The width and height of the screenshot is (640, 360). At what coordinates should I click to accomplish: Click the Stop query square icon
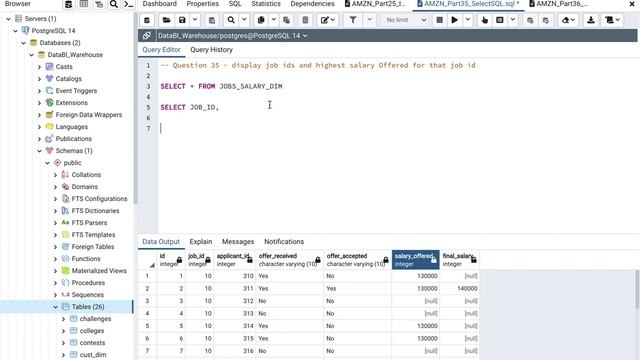[x=440, y=20]
